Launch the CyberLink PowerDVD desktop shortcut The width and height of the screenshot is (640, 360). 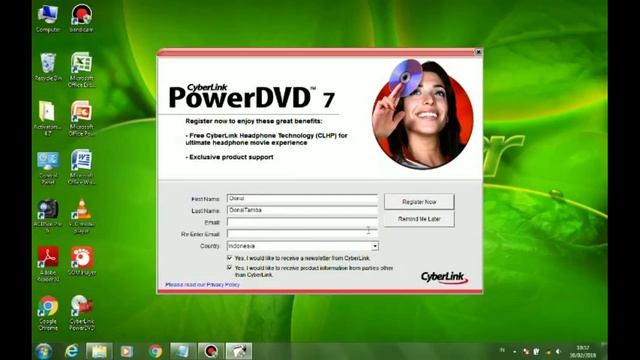point(82,313)
